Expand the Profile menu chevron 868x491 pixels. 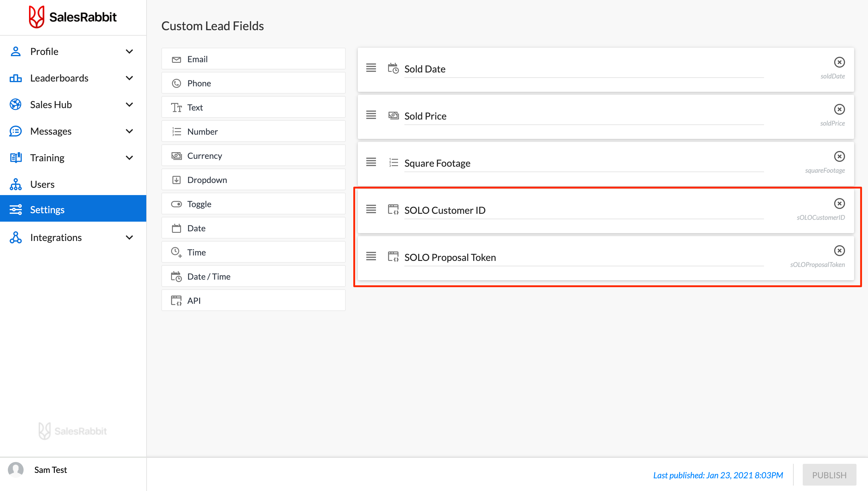[129, 52]
